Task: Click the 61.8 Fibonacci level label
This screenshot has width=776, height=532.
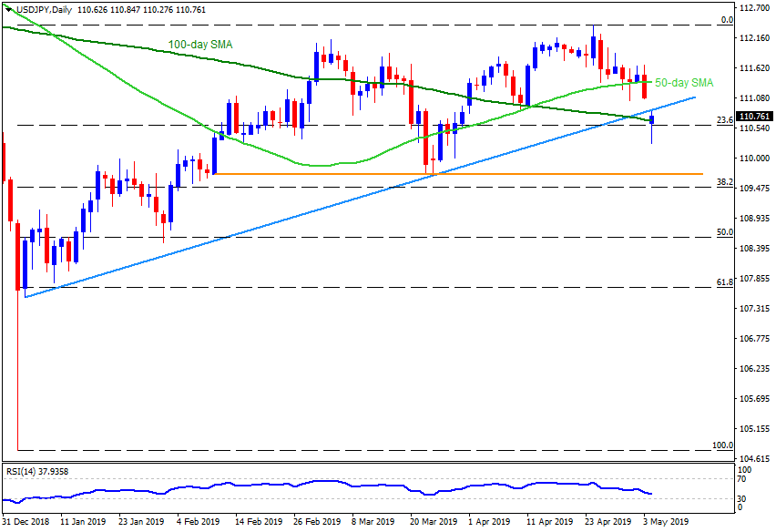Action: (x=726, y=282)
